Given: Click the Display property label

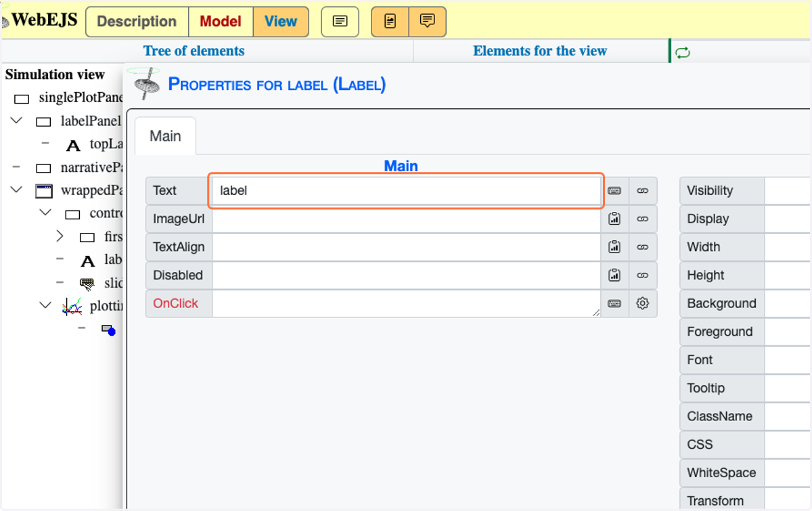Looking at the screenshot, I should click(x=722, y=219).
